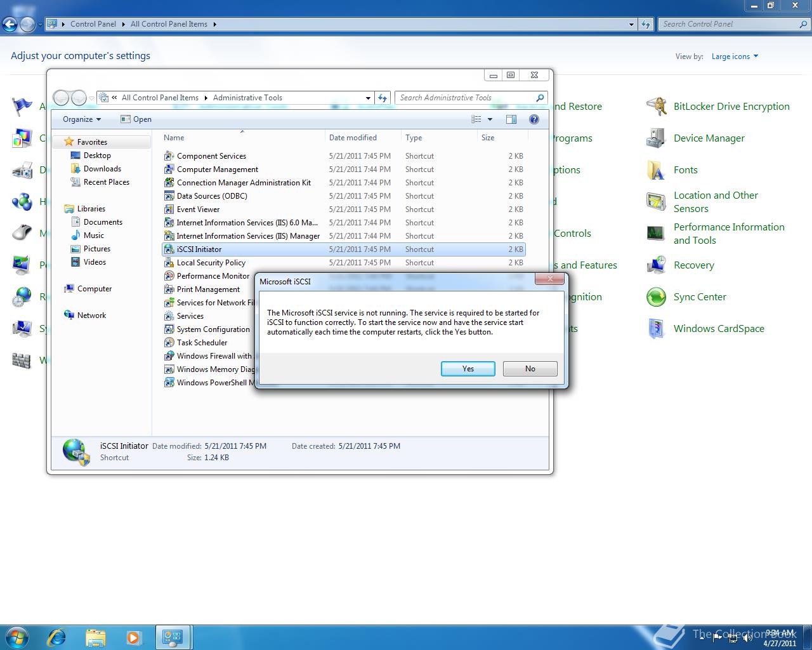The height and width of the screenshot is (650, 812).
Task: Select Computer in navigation pane
Action: click(x=94, y=289)
